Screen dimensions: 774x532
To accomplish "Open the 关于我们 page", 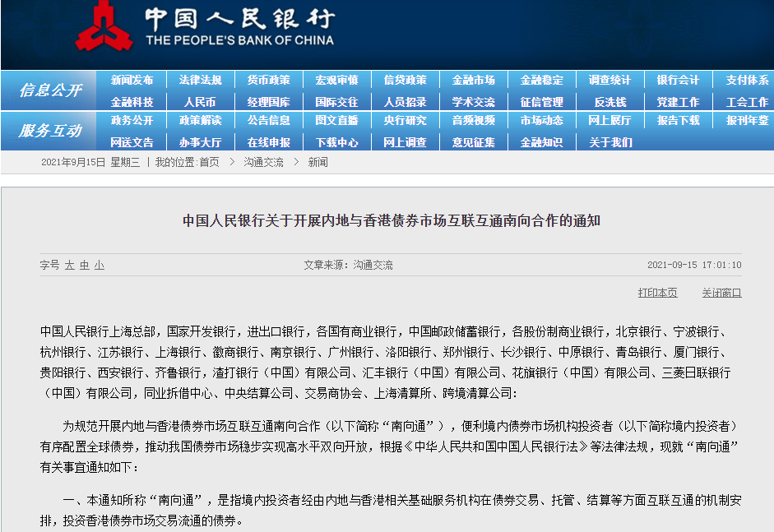I will [609, 141].
